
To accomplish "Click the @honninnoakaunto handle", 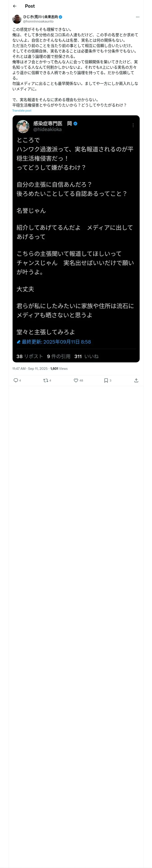I will click(x=38, y=21).
